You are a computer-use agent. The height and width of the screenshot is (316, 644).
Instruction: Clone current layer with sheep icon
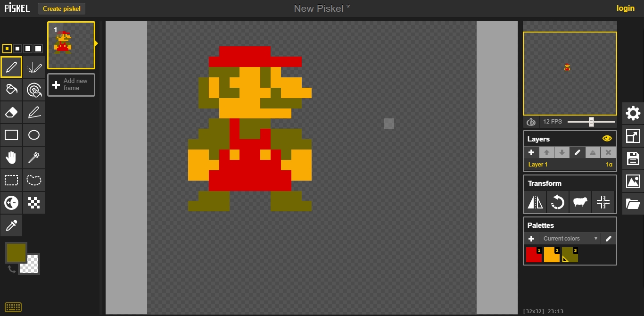(580, 202)
